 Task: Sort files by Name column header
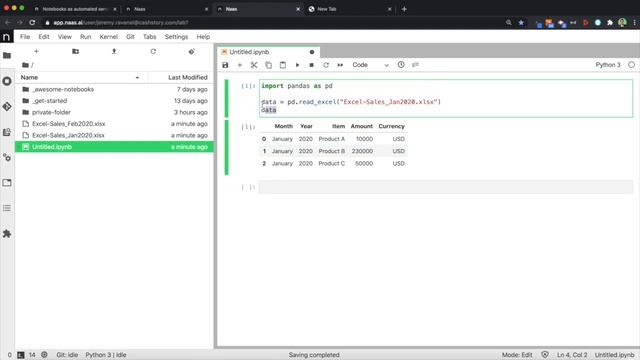click(81, 78)
